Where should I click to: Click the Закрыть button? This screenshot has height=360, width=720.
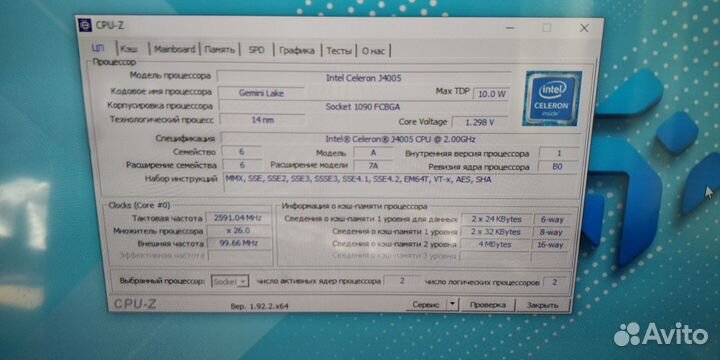pyautogui.click(x=542, y=305)
